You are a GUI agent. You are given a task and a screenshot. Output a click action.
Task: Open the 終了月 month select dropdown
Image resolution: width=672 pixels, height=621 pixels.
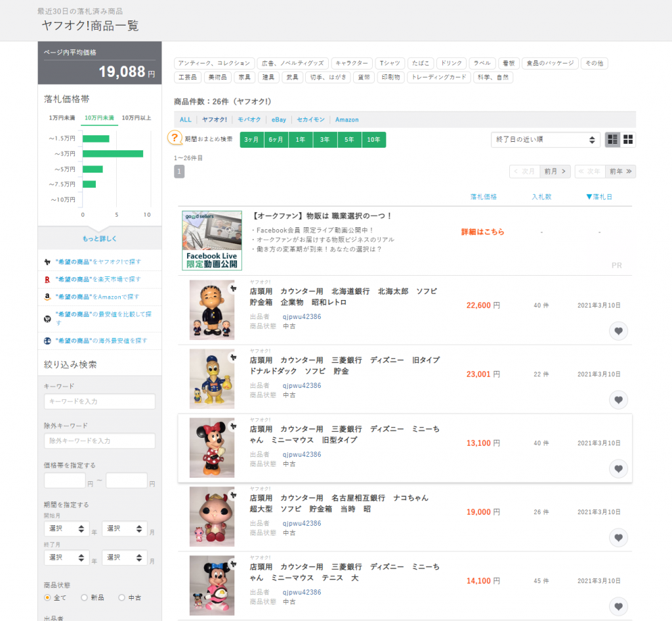point(124,557)
